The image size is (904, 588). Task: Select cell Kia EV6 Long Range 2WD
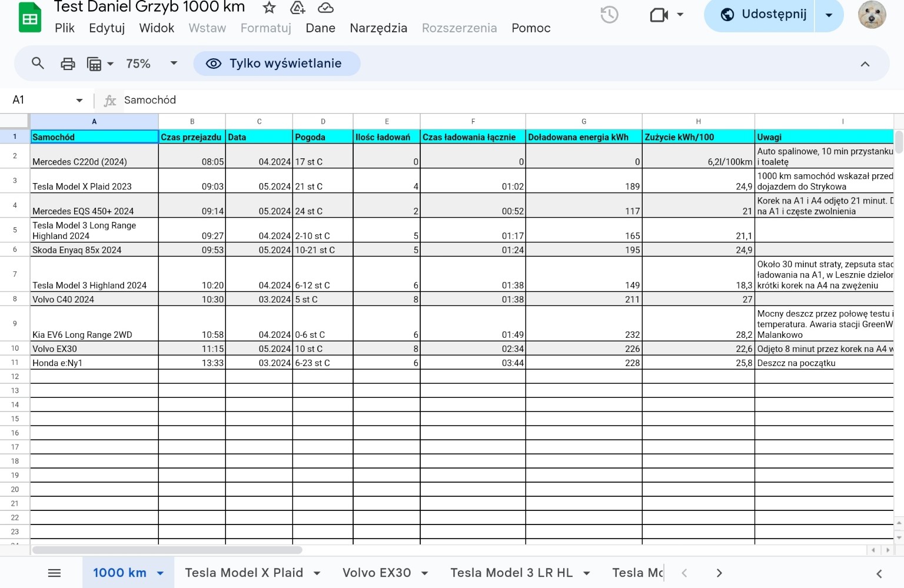coord(94,323)
